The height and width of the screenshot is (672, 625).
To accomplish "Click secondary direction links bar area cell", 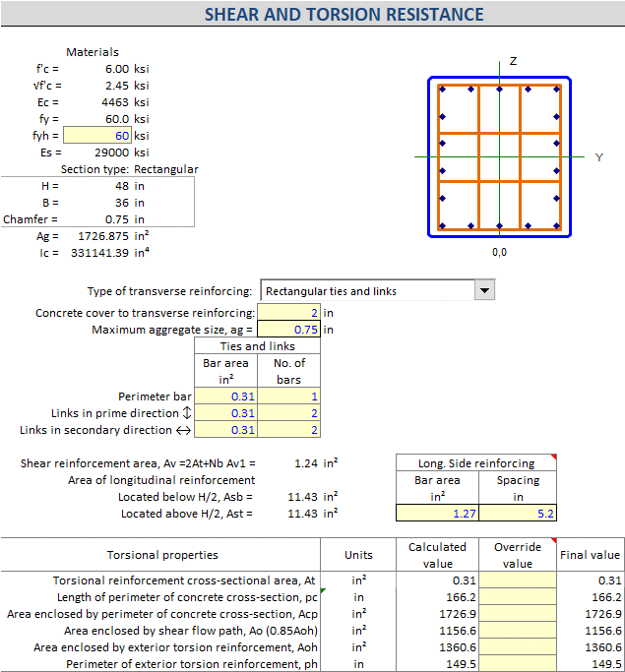I will [x=225, y=430].
